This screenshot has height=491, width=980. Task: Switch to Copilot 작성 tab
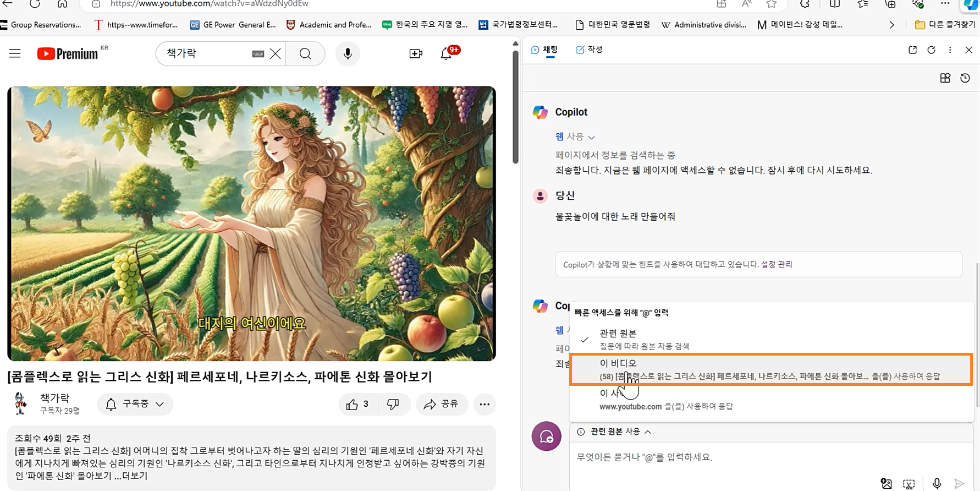(x=589, y=50)
